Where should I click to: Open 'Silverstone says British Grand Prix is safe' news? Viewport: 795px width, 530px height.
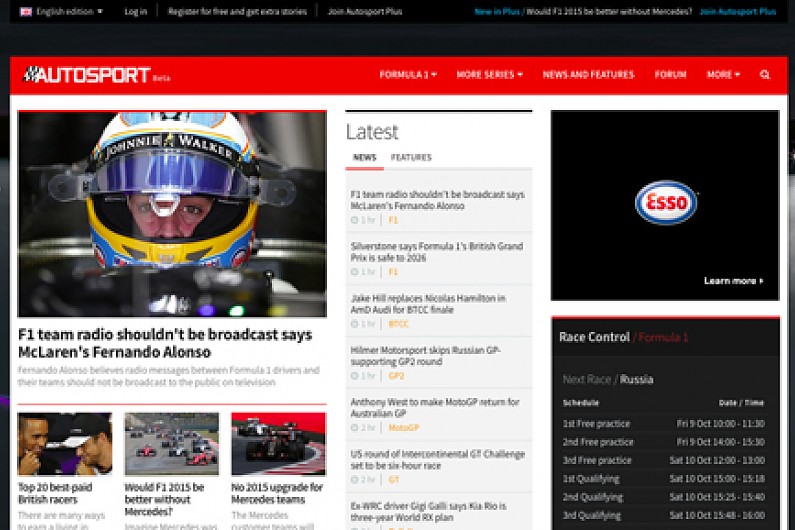click(437, 252)
